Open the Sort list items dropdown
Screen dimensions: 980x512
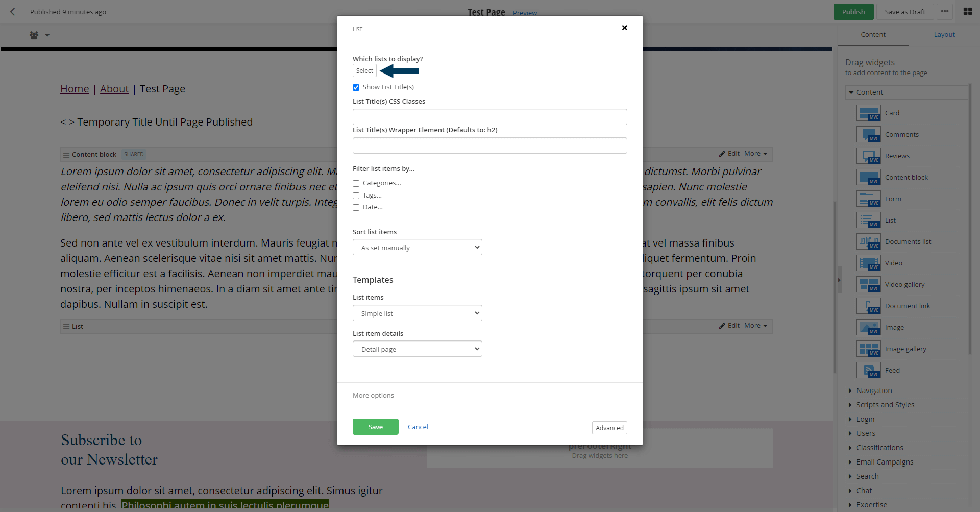tap(417, 248)
